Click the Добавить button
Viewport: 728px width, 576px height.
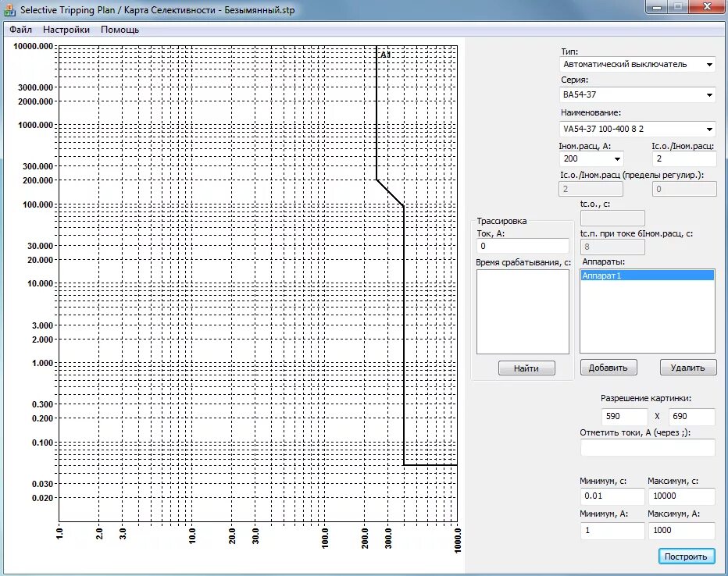click(x=608, y=368)
